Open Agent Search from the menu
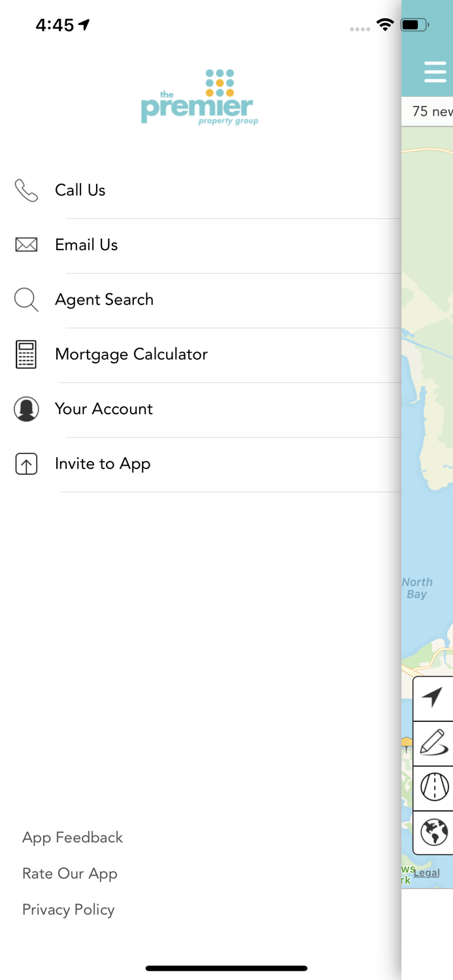453x980 pixels. [x=105, y=299]
